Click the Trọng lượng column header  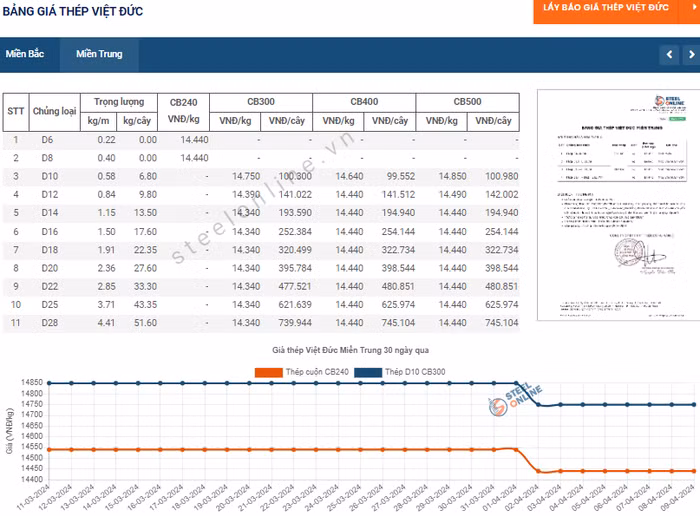pos(119,102)
